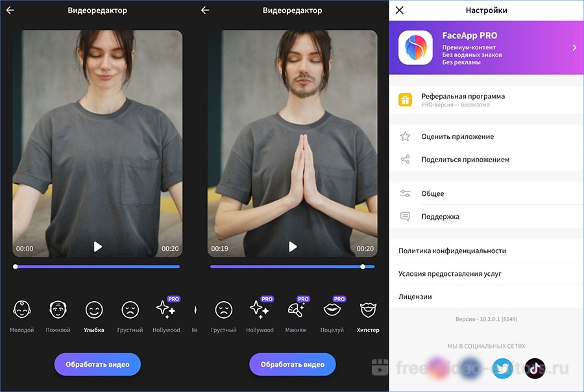Expand FaceApp PRO banner chevron
The width and height of the screenshot is (584, 392).
coord(574,47)
